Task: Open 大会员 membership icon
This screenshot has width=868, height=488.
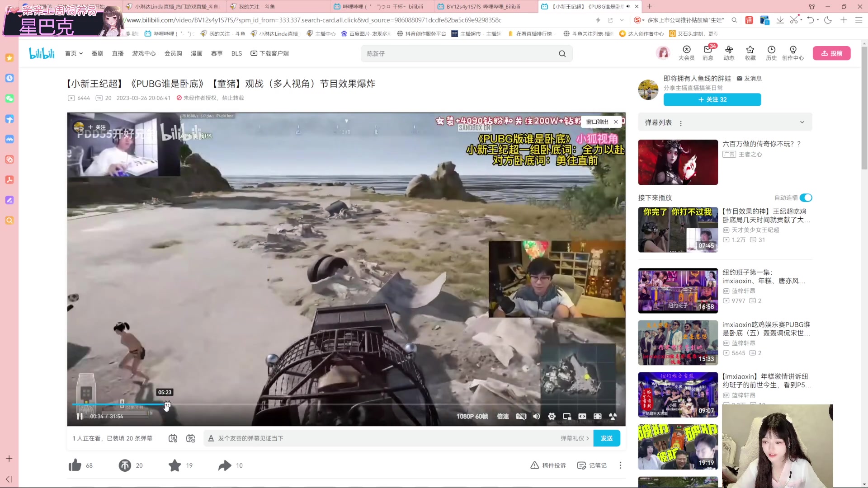Action: 686,53
